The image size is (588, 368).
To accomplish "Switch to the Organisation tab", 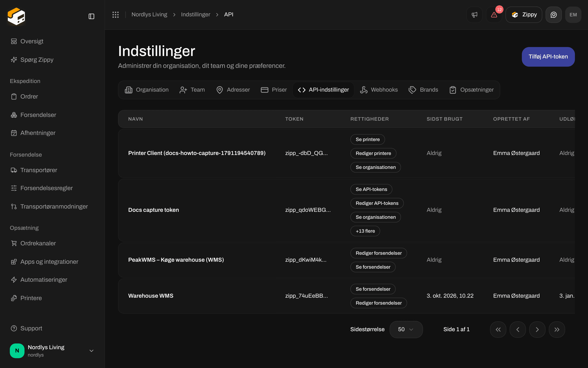I will point(147,90).
